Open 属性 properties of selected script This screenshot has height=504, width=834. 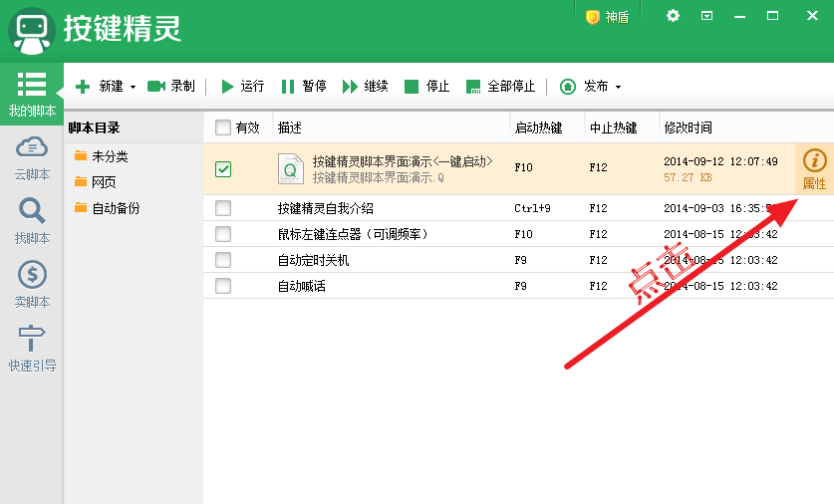pyautogui.click(x=814, y=169)
